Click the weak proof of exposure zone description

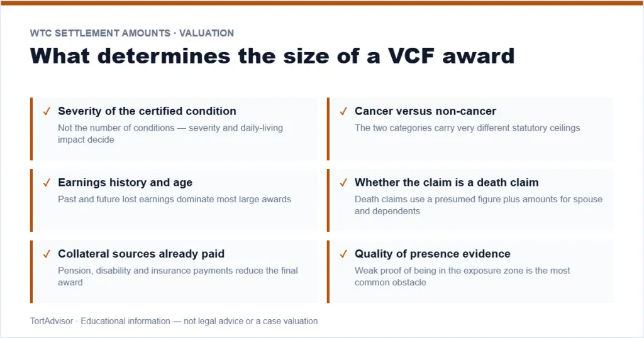click(462, 276)
